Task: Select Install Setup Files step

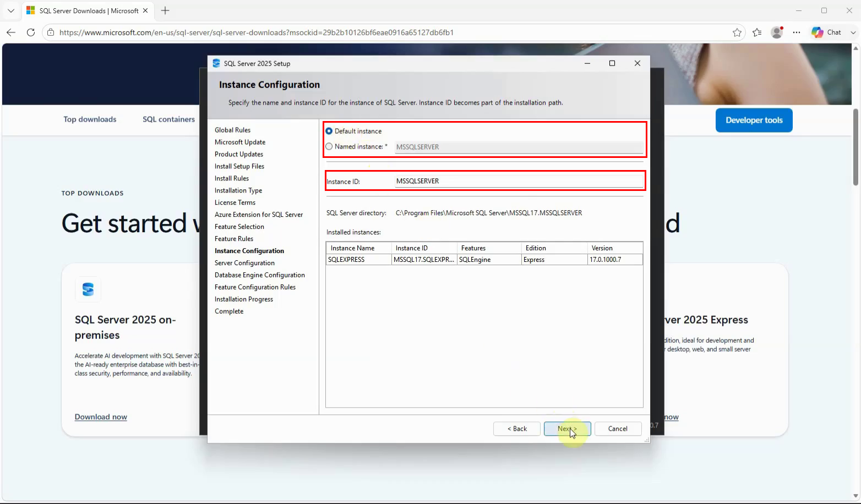Action: coord(239,166)
